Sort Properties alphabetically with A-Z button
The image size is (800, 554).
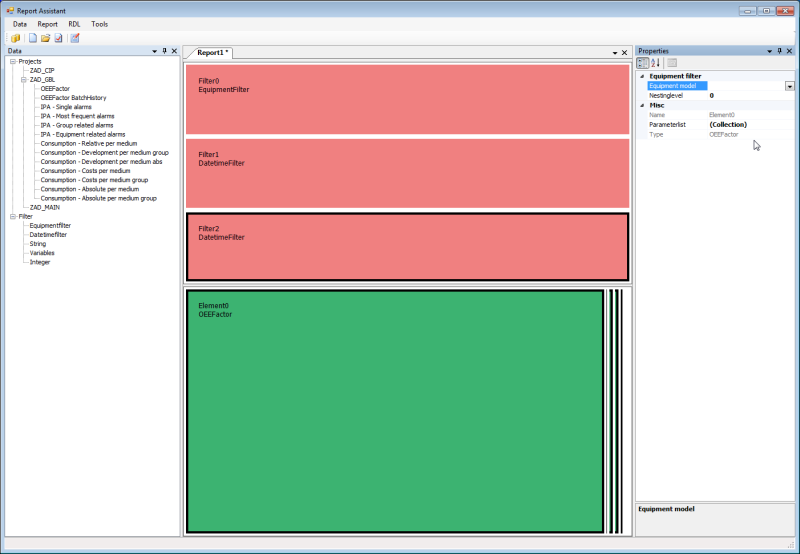(x=656, y=63)
